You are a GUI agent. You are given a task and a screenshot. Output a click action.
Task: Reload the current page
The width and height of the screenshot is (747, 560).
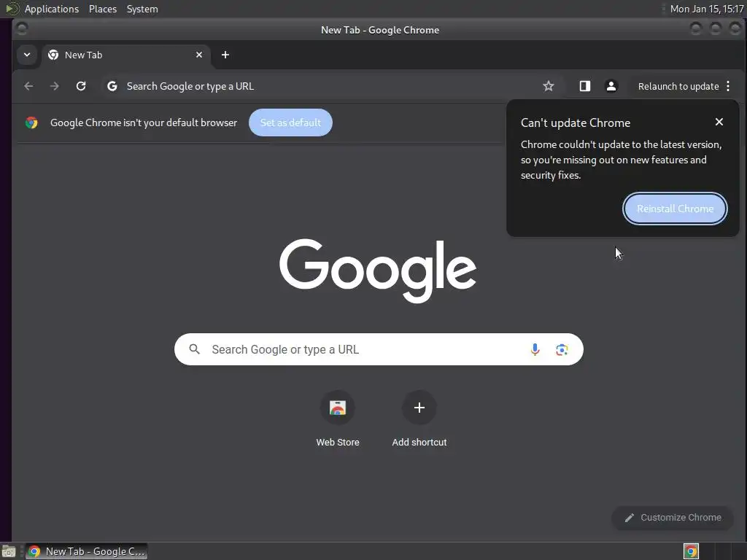pos(81,86)
